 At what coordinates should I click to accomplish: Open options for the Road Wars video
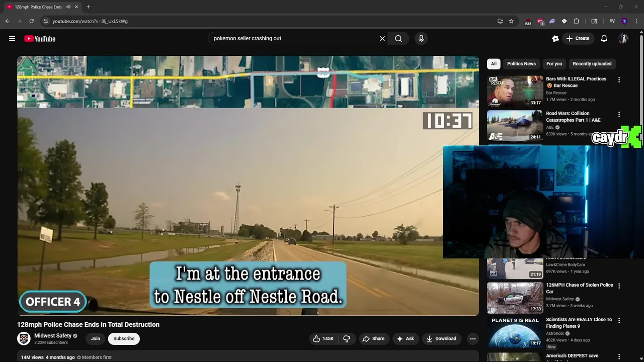coord(619,115)
